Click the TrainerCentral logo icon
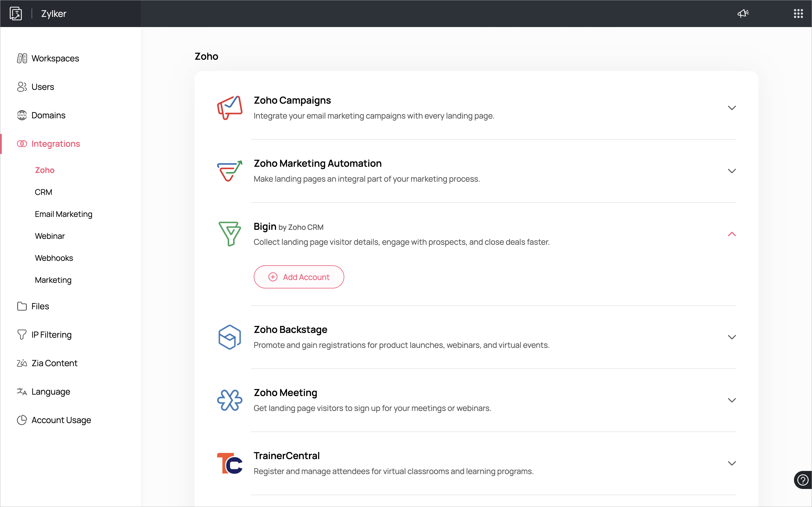The image size is (812, 507). pos(230,463)
